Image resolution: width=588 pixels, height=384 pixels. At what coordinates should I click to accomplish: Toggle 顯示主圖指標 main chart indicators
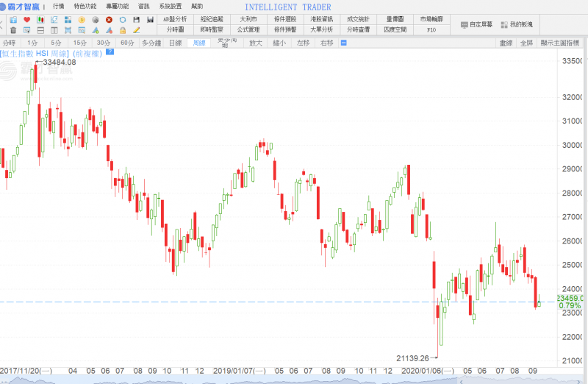pos(564,43)
